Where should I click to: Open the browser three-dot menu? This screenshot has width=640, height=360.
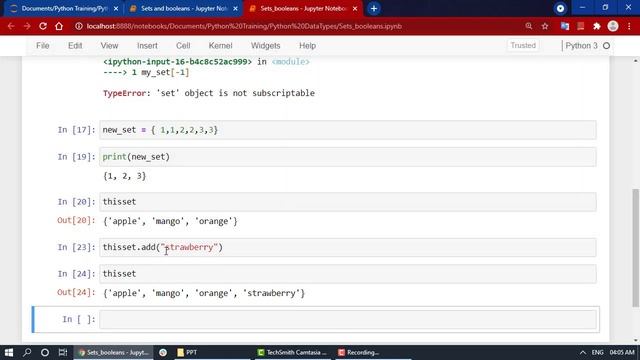[629, 26]
